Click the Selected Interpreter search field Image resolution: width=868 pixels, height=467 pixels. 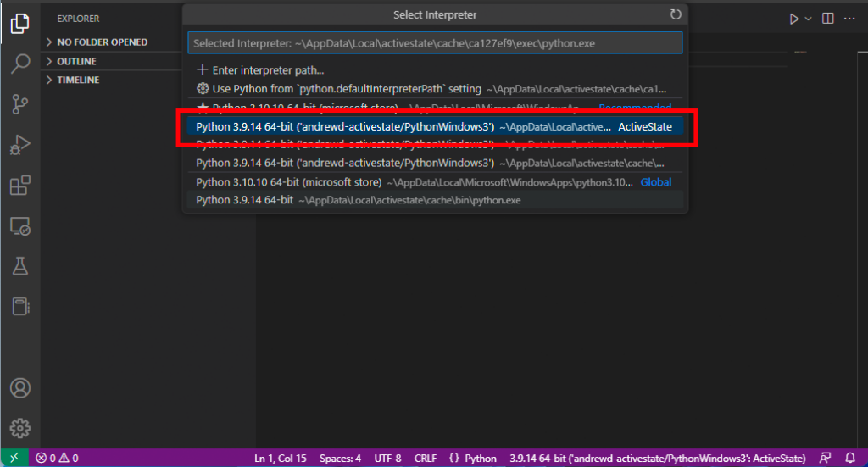point(435,43)
